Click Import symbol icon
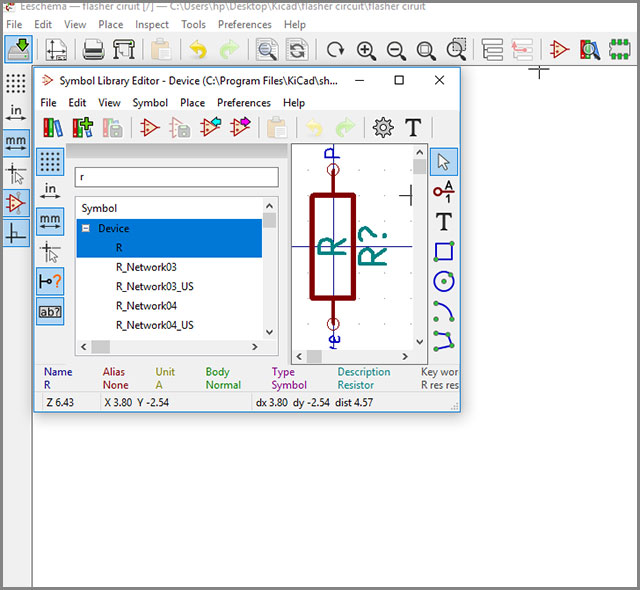This screenshot has width=640, height=590. coord(210,127)
